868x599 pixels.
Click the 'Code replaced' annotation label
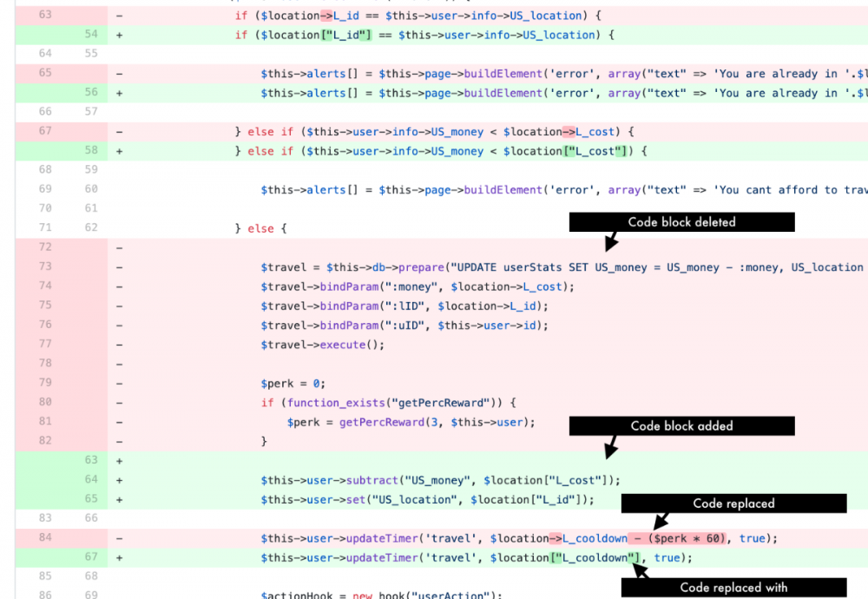click(733, 503)
